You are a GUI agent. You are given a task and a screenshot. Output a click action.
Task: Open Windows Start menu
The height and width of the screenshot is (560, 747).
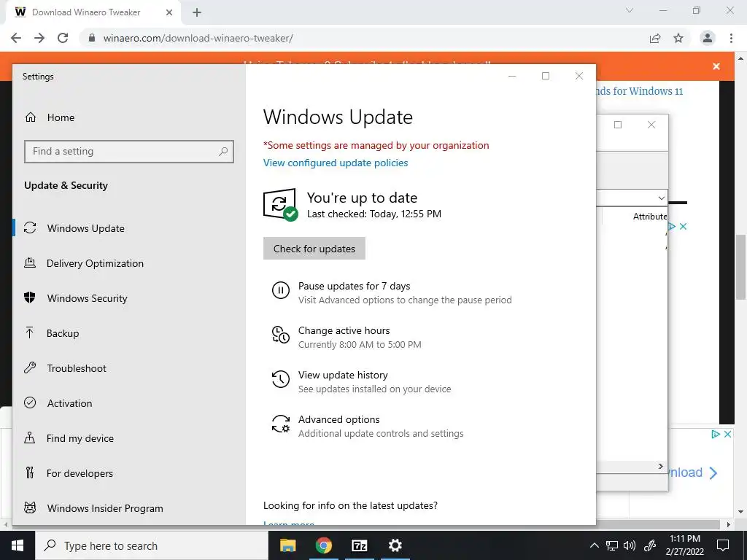click(x=18, y=545)
